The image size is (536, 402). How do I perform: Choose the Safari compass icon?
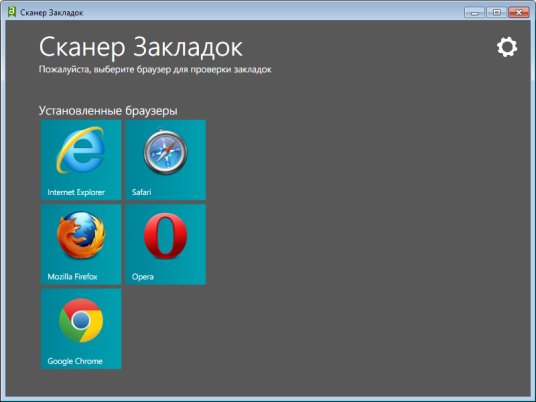tap(165, 152)
